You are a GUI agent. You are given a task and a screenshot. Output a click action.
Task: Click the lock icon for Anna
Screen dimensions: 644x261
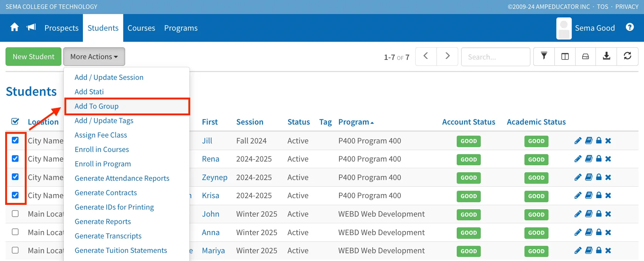599,232
